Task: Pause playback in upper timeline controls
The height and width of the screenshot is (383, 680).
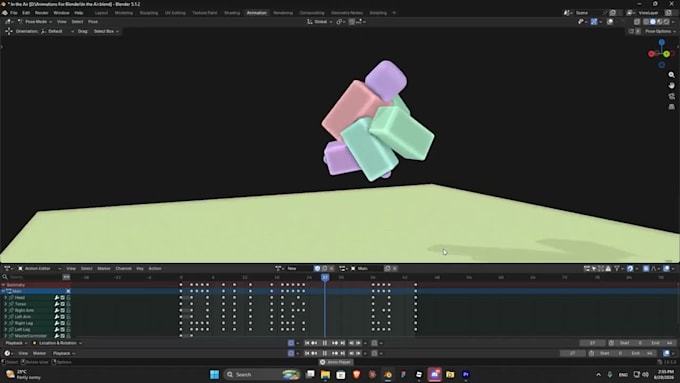Action: (325, 343)
